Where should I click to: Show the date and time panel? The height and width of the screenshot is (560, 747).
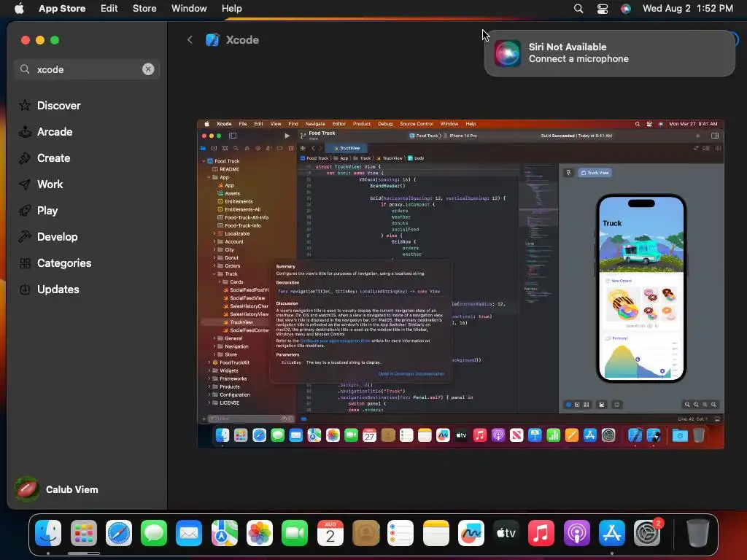pos(687,8)
